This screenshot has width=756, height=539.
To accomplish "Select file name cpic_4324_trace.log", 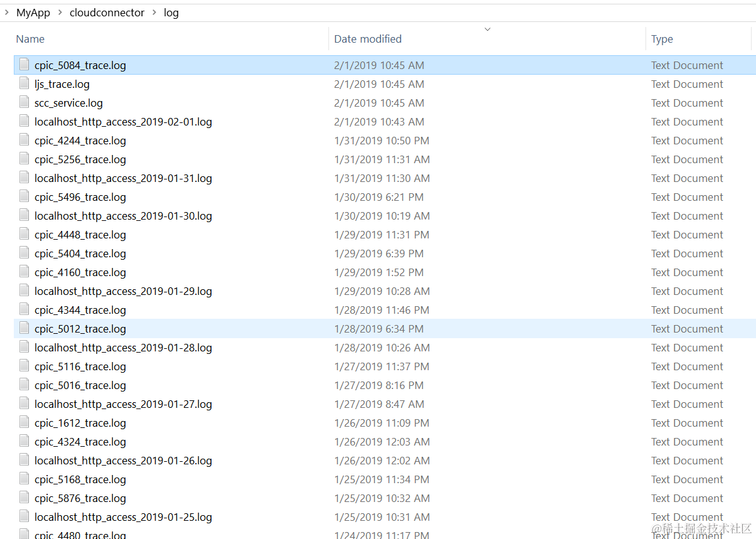I will pyautogui.click(x=80, y=442).
